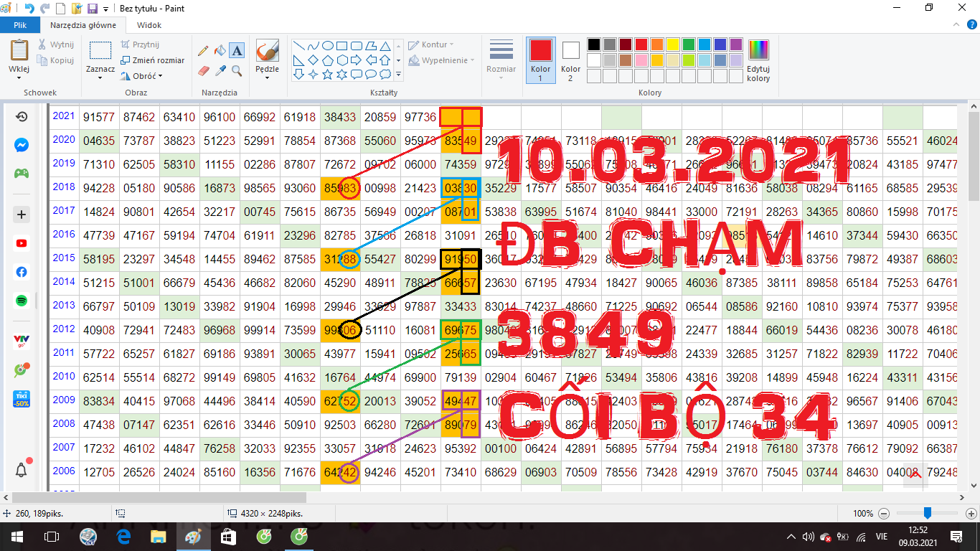This screenshot has width=980, height=551.
Task: Set Kolor 1 as the active color
Action: (x=541, y=60)
